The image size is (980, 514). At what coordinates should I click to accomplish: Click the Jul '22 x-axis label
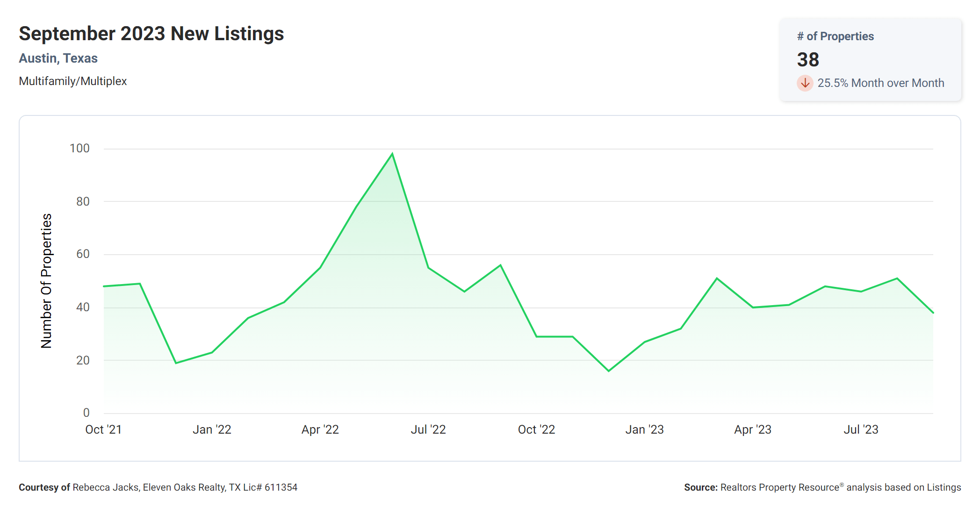pos(428,429)
